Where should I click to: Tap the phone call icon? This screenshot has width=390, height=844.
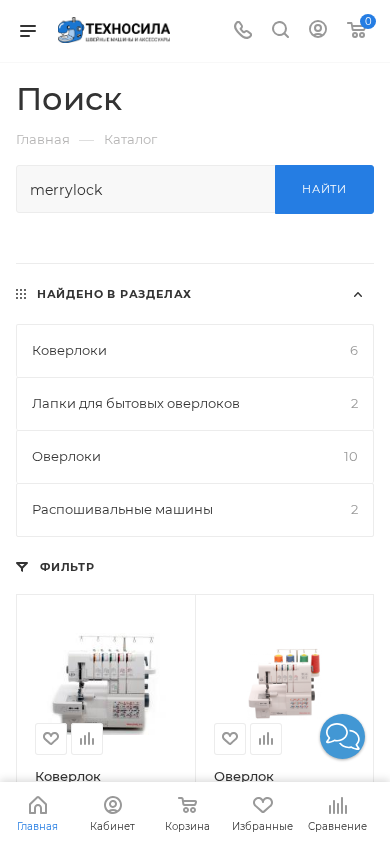[243, 30]
